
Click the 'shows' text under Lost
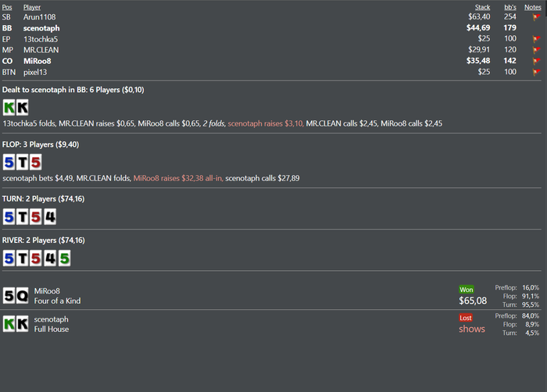[472, 329]
